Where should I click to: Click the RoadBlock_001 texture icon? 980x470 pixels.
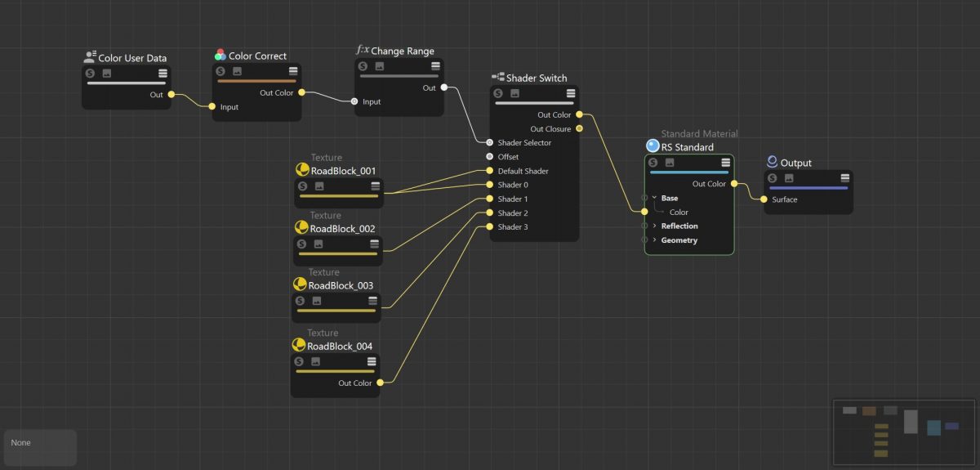(x=302, y=170)
